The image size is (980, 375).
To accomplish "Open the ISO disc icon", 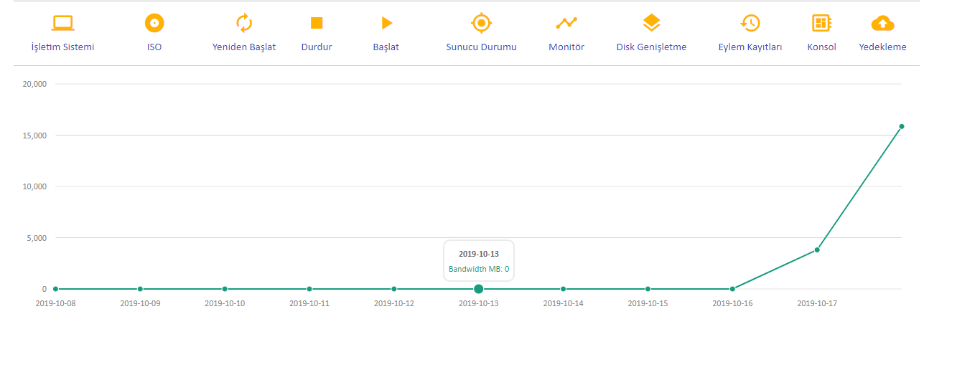I will pyautogui.click(x=154, y=23).
